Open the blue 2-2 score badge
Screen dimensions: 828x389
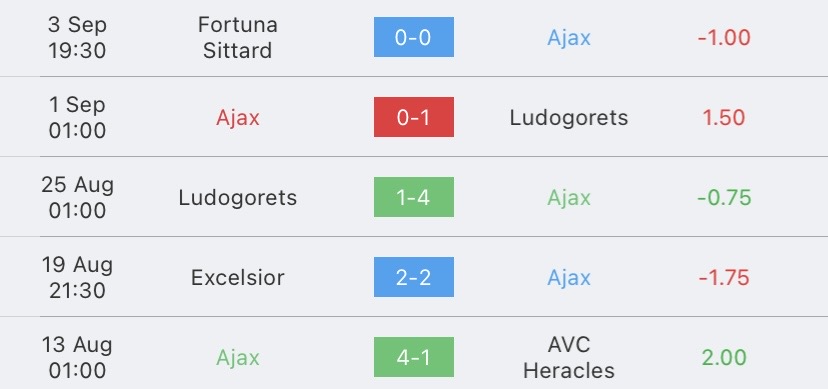(413, 277)
